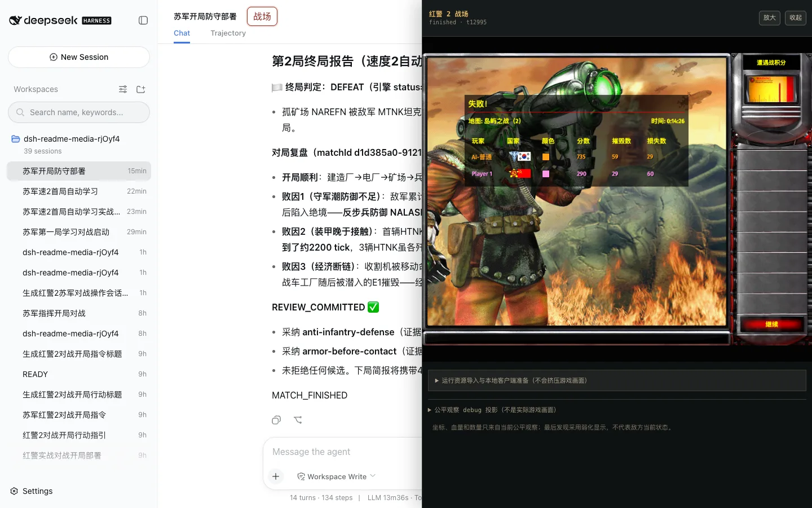The height and width of the screenshot is (508, 812).
Task: Open session 生成红警2对战开局行动标题
Action: (x=79, y=395)
